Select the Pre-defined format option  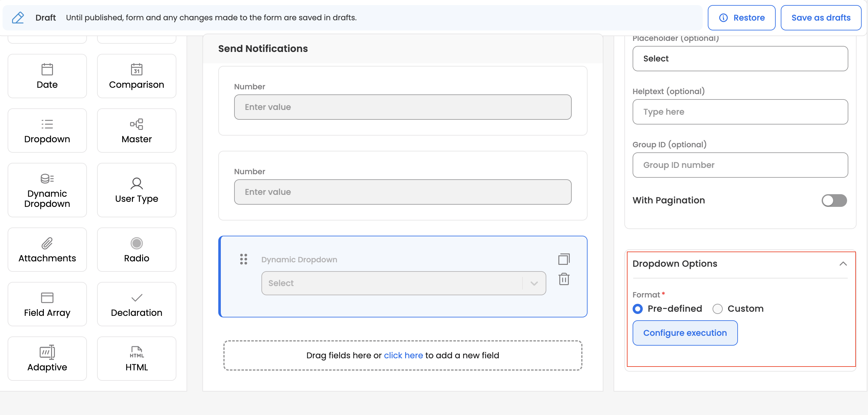tap(638, 309)
